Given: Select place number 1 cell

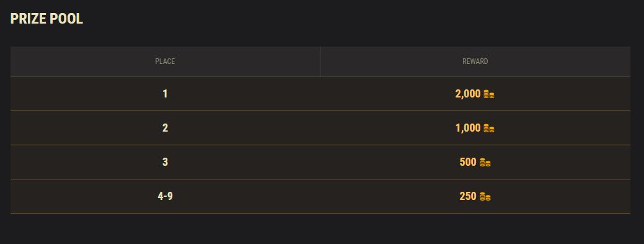Looking at the screenshot, I should pyautogui.click(x=165, y=94).
